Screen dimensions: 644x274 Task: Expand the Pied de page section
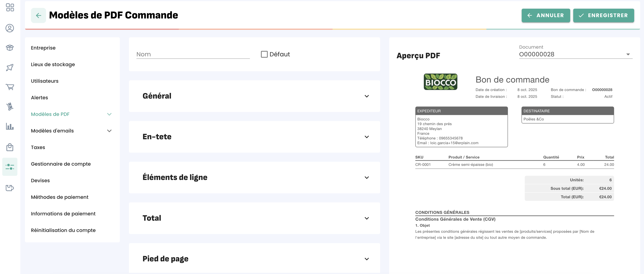point(254,259)
